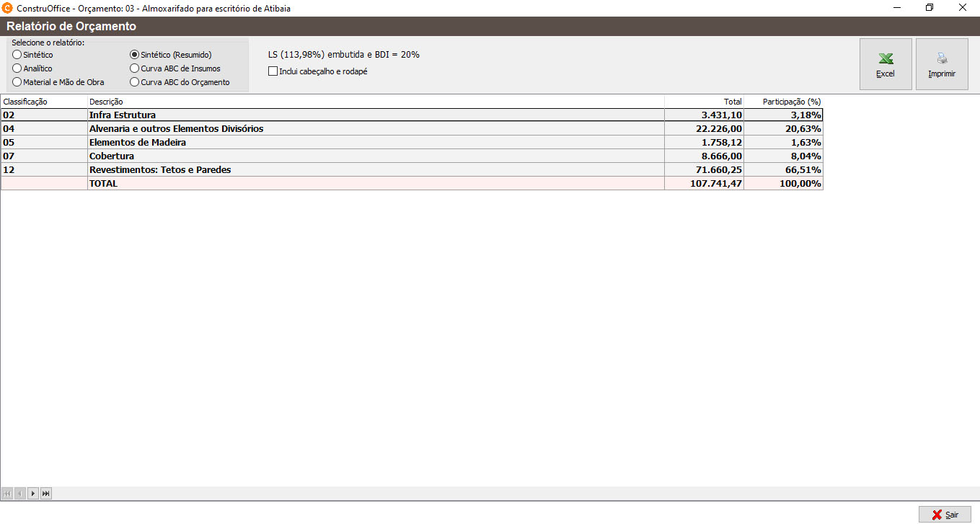980x524 pixels.
Task: Click the Descrição column header
Action: (x=376, y=102)
